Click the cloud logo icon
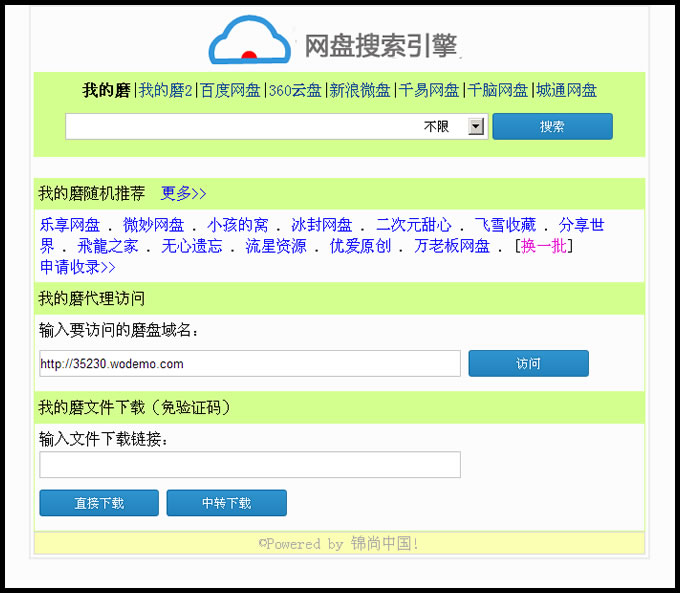 tap(249, 42)
